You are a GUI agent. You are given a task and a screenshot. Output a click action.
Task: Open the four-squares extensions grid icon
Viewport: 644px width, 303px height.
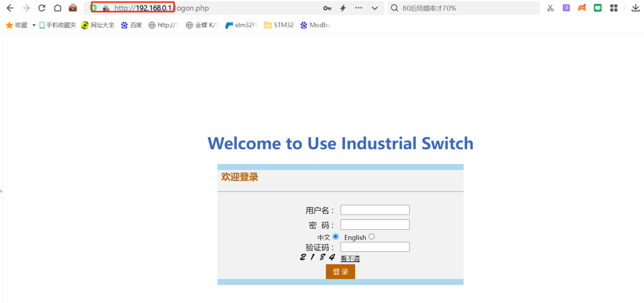click(x=614, y=8)
